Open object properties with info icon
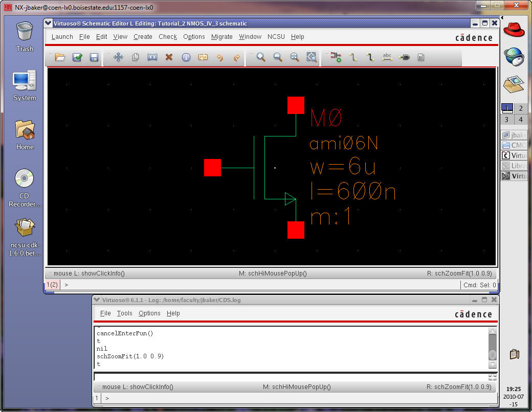 [186, 58]
